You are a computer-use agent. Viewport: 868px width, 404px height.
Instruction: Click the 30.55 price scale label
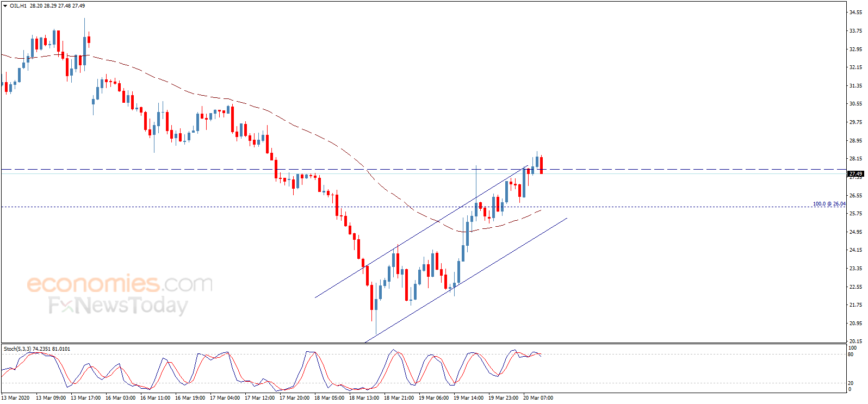tap(855, 104)
